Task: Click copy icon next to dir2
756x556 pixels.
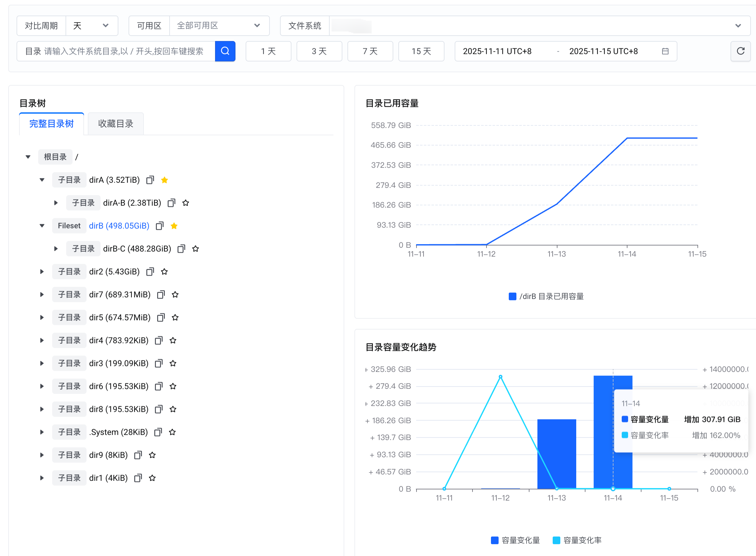Action: pos(150,272)
